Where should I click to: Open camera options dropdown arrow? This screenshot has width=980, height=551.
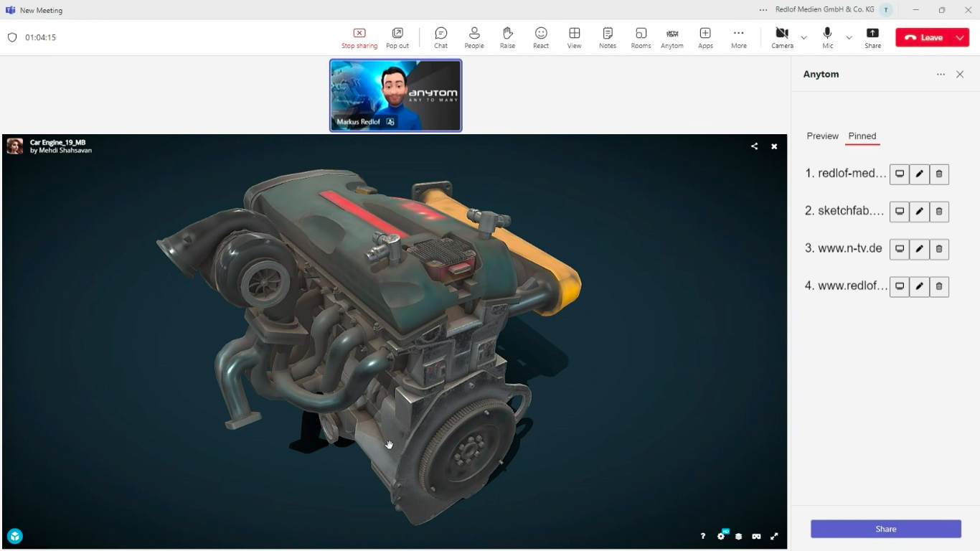804,37
